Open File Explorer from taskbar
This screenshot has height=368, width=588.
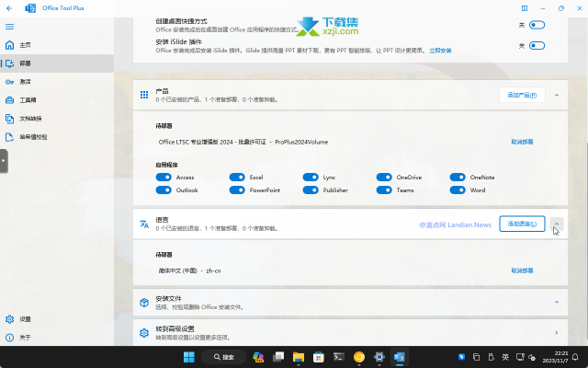pos(299,357)
